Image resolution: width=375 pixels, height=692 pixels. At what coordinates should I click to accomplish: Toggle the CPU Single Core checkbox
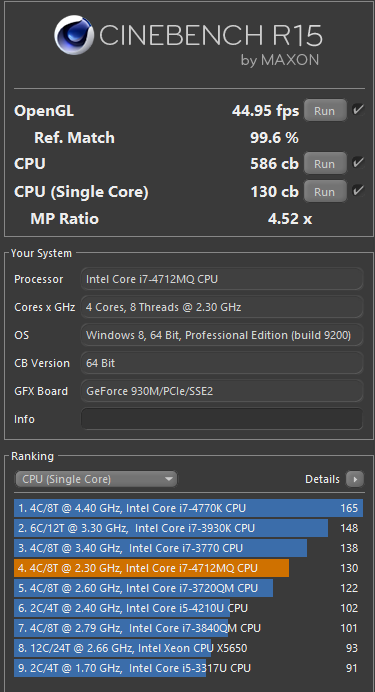point(358,191)
